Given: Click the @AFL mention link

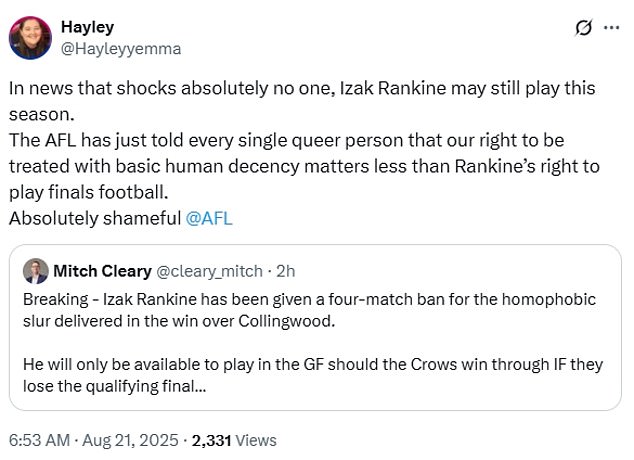Looking at the screenshot, I should 209,217.
